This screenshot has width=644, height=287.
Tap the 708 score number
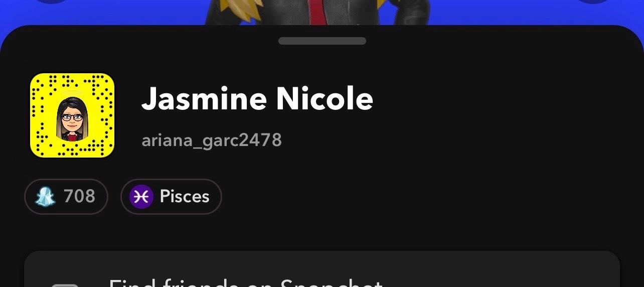click(x=79, y=196)
